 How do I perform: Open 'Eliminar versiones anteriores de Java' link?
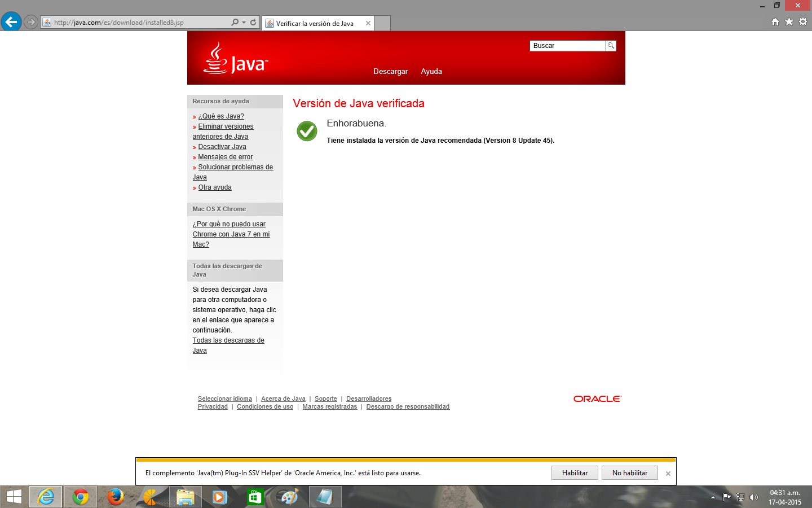pos(223,132)
